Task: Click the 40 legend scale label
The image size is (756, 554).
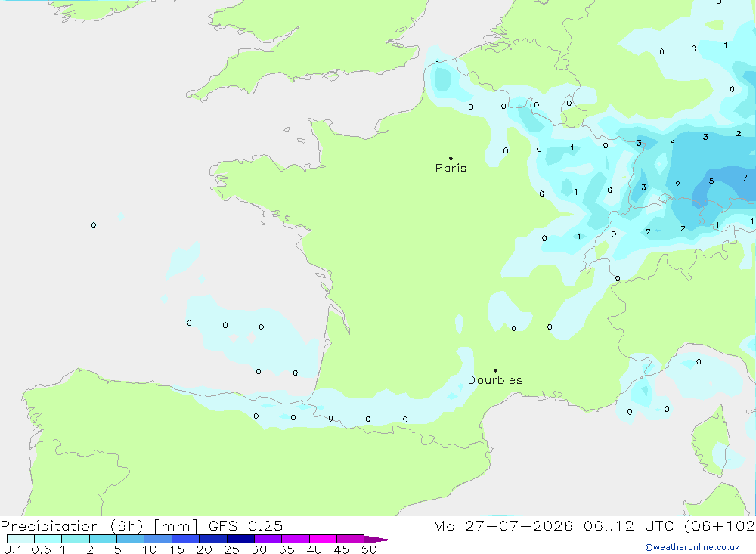Action: coord(314,549)
